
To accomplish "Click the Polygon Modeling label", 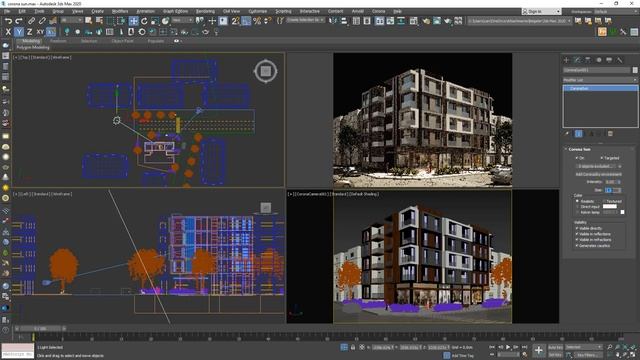I will pos(33,47).
